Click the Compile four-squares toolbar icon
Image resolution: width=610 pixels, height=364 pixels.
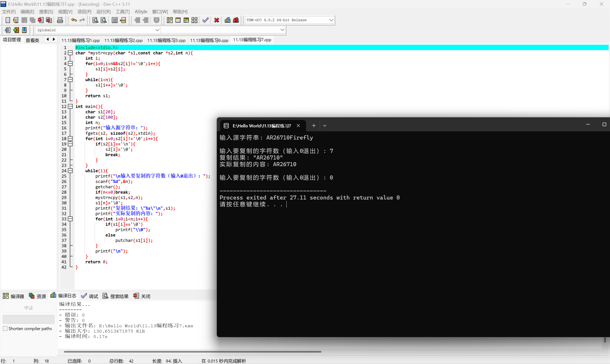click(x=170, y=20)
